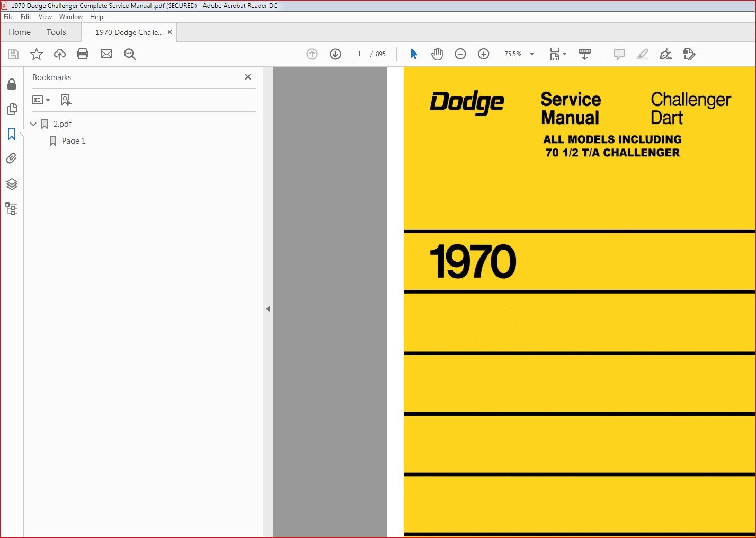This screenshot has width=756, height=538.
Task: Select the 2.pdf bookmark
Action: [63, 124]
